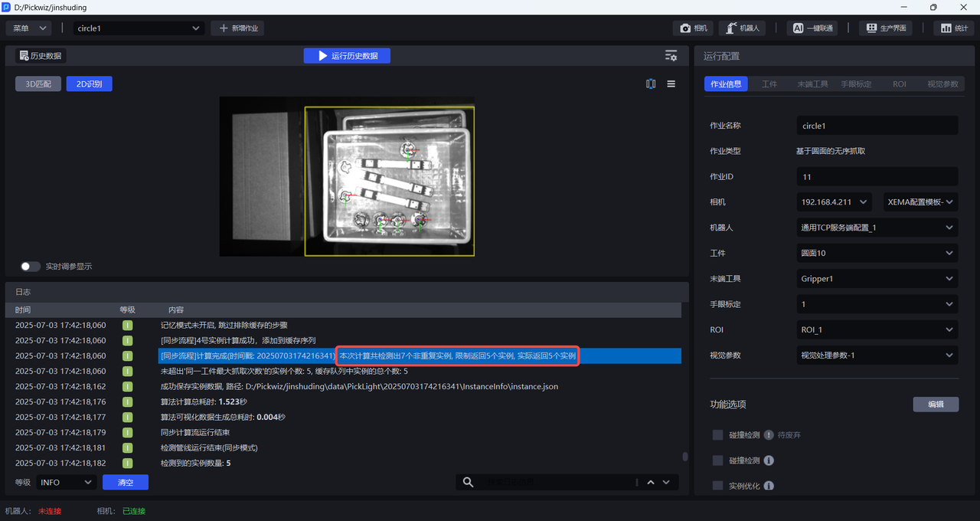The image size is (980, 521).
Task: Check the 实例优化 checkbox
Action: tap(717, 486)
